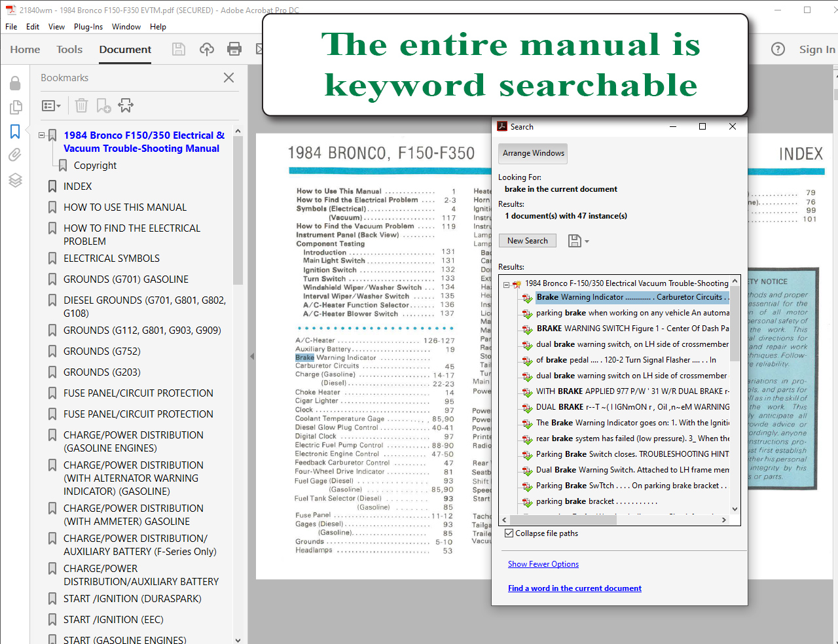Viewport: 838px width, 644px height.
Task: Click the add new bookmark icon
Action: click(103, 105)
